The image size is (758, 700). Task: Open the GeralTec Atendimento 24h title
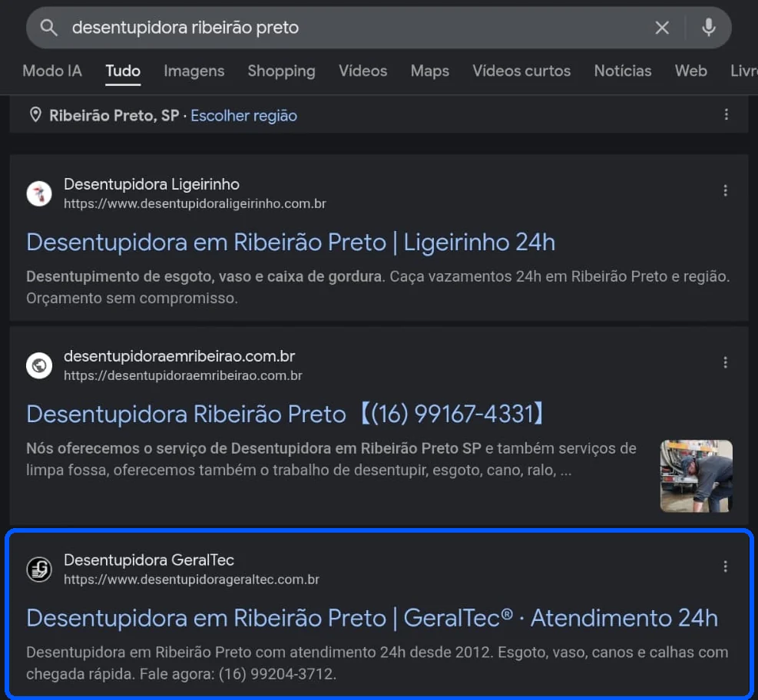point(372,618)
